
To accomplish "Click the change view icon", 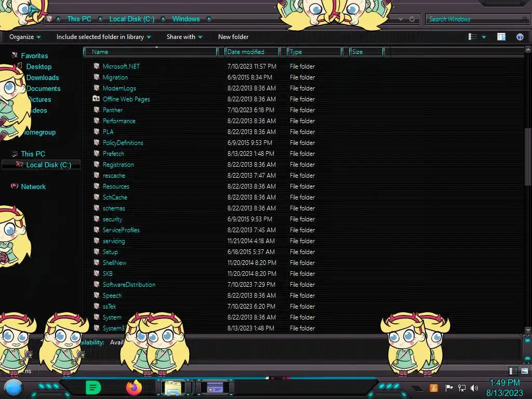I will (472, 37).
